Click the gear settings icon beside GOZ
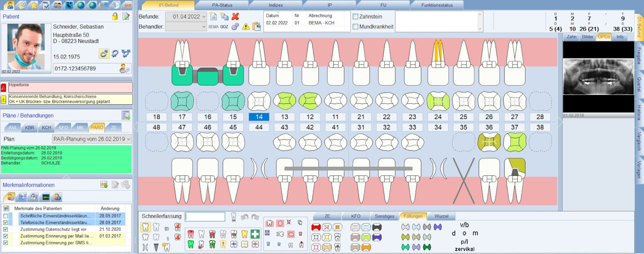 [235, 27]
